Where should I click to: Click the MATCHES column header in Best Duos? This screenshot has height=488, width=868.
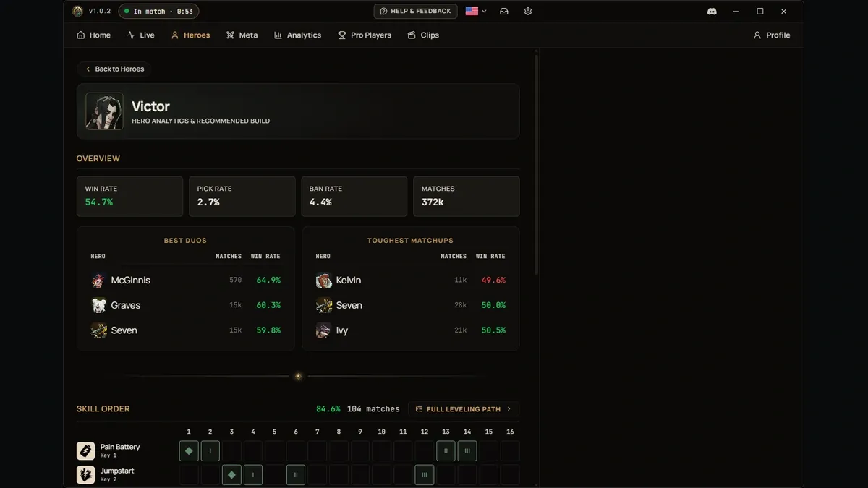(229, 257)
